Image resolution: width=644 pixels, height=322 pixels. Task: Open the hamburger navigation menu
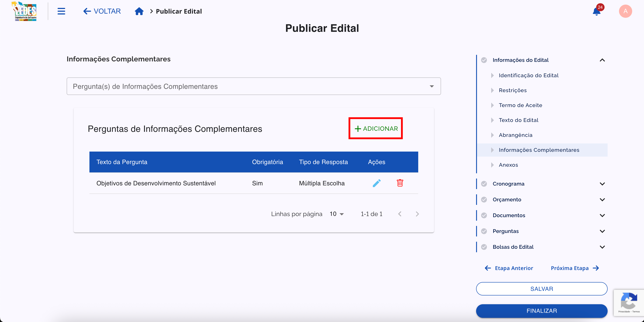[x=62, y=11]
